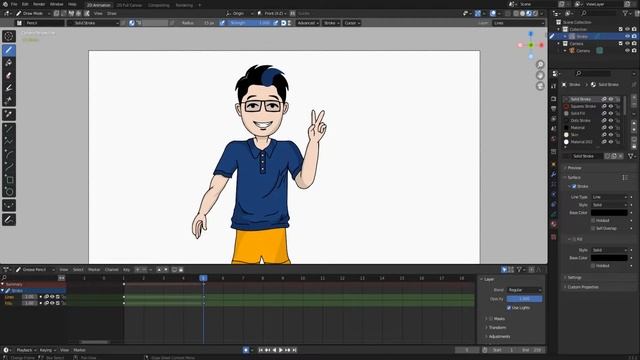
Task: Toggle camera view icon in viewport
Action: [x=540, y=86]
